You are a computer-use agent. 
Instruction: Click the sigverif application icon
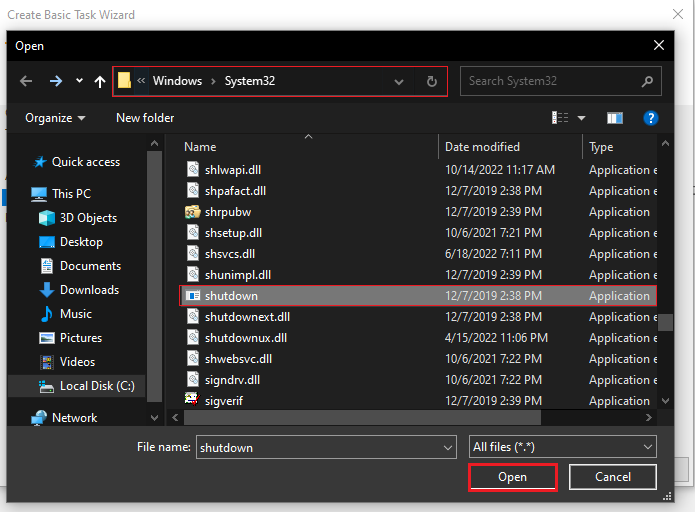click(x=192, y=399)
